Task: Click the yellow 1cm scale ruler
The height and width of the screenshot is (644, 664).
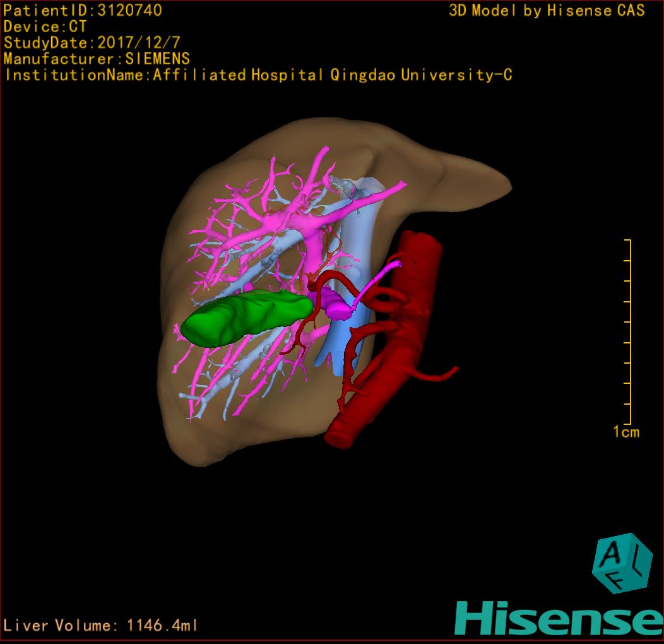Action: [x=628, y=331]
